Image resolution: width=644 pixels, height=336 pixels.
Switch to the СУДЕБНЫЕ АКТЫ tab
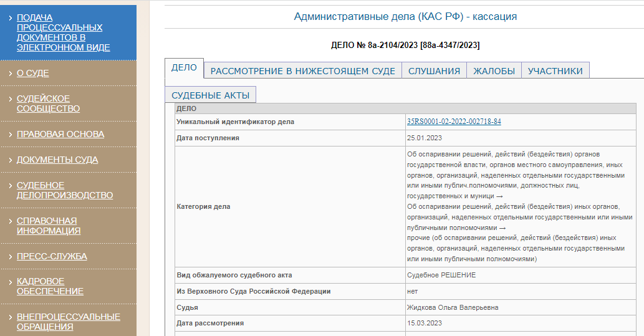coord(210,95)
